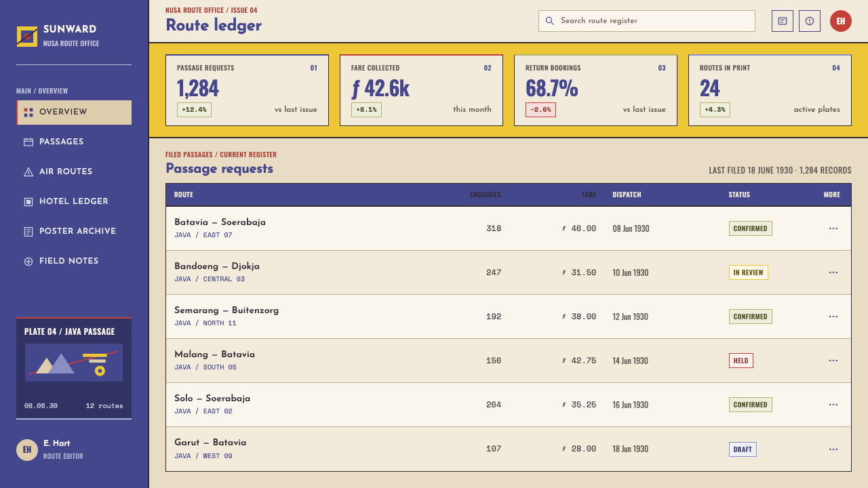Select the Passage Requests stat card
The height and width of the screenshot is (488, 868).
(248, 90)
